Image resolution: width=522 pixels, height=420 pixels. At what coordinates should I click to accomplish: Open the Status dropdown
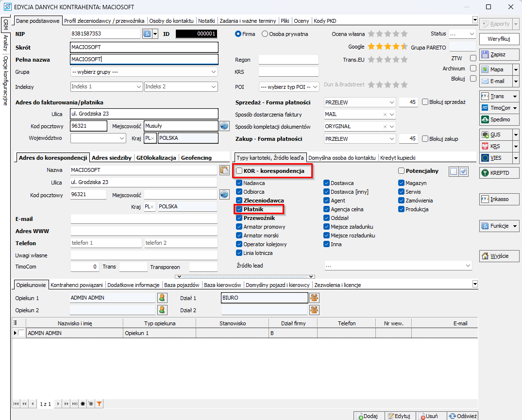(461, 34)
